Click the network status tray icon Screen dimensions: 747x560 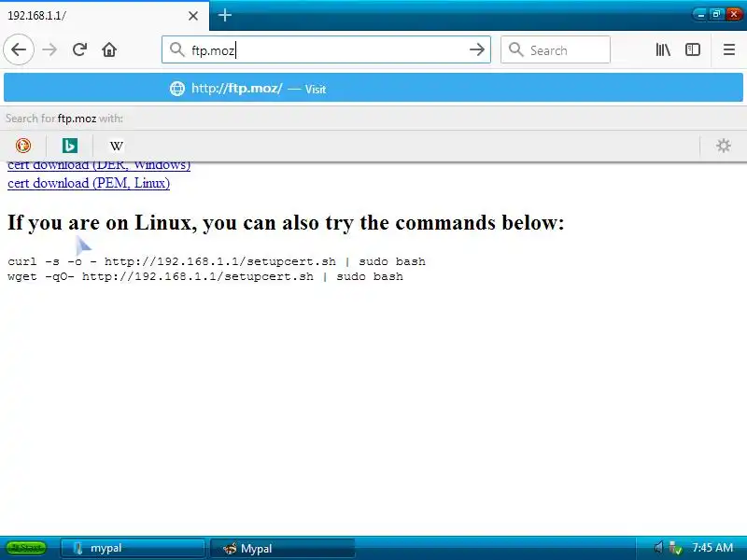675,548
